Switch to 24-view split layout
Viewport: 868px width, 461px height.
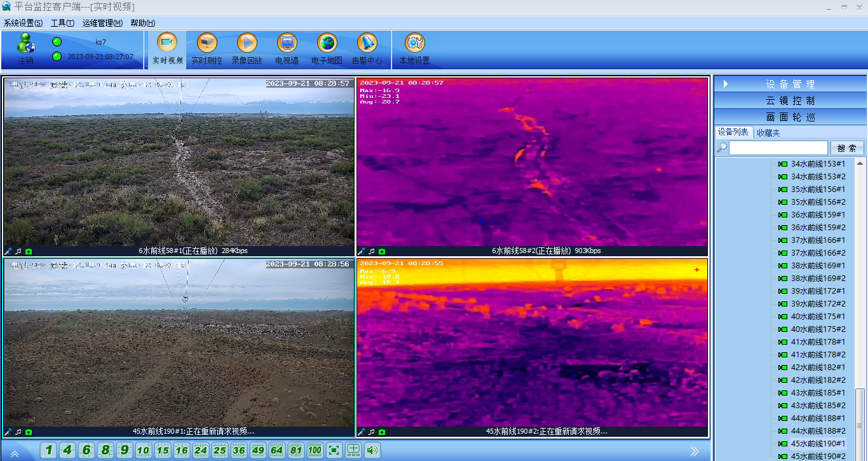tap(201, 451)
